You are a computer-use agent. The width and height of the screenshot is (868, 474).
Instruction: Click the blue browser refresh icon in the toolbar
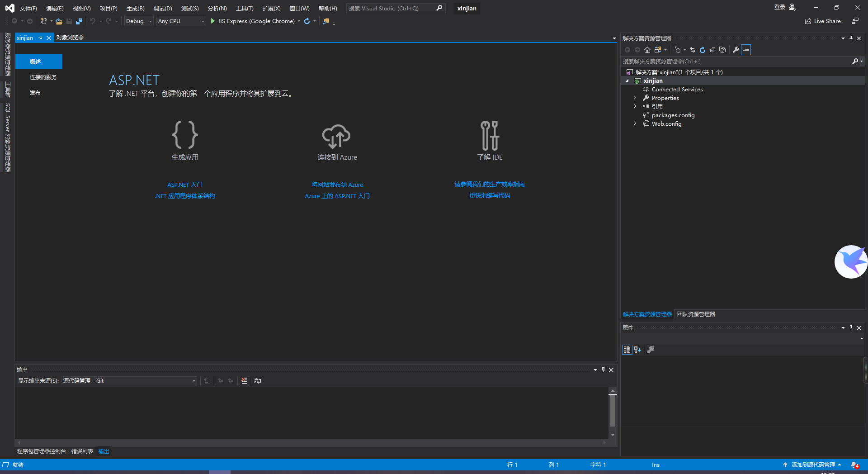307,21
